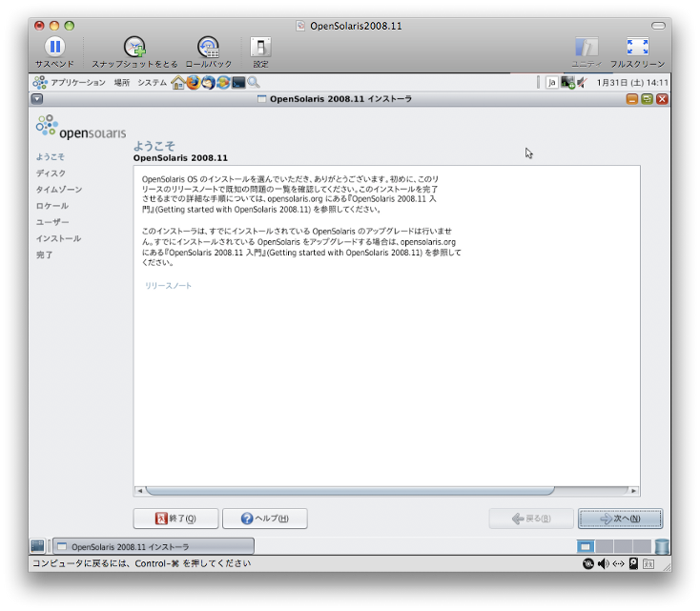The height and width of the screenshot is (611, 700).
Task: Click the search magnifier icon in panel
Action: [x=254, y=83]
